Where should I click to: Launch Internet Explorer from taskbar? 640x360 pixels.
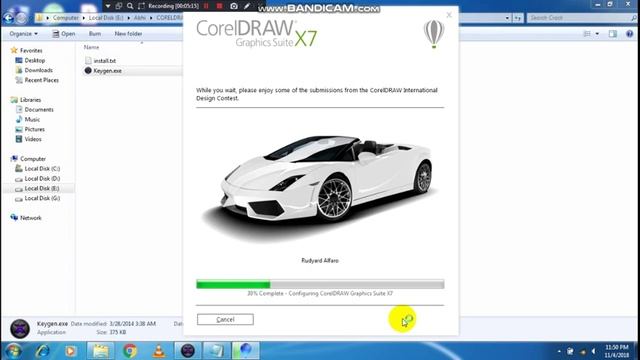[42, 351]
